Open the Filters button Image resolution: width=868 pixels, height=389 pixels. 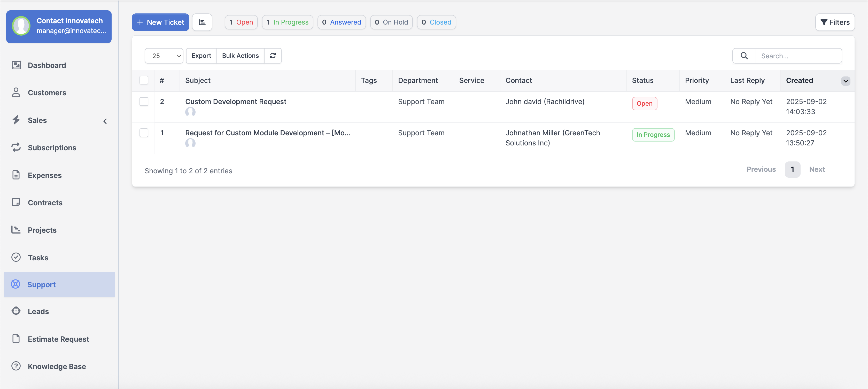835,22
